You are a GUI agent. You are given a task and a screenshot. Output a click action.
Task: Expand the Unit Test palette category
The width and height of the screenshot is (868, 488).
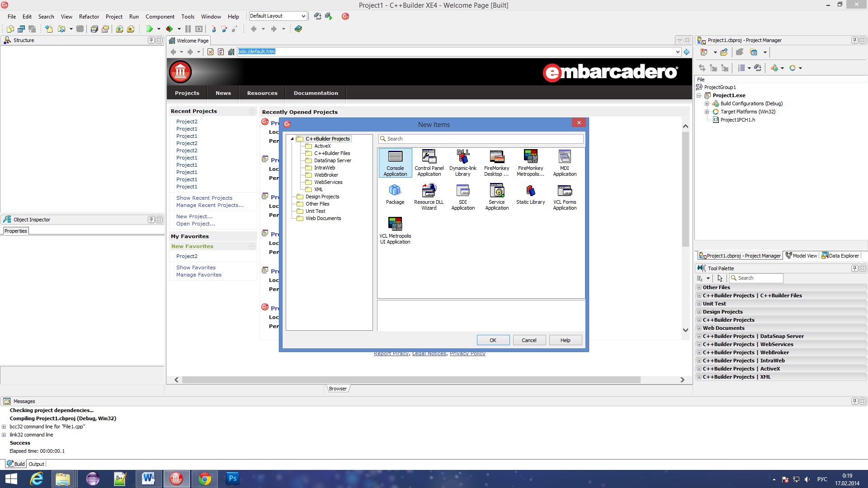tap(699, 304)
